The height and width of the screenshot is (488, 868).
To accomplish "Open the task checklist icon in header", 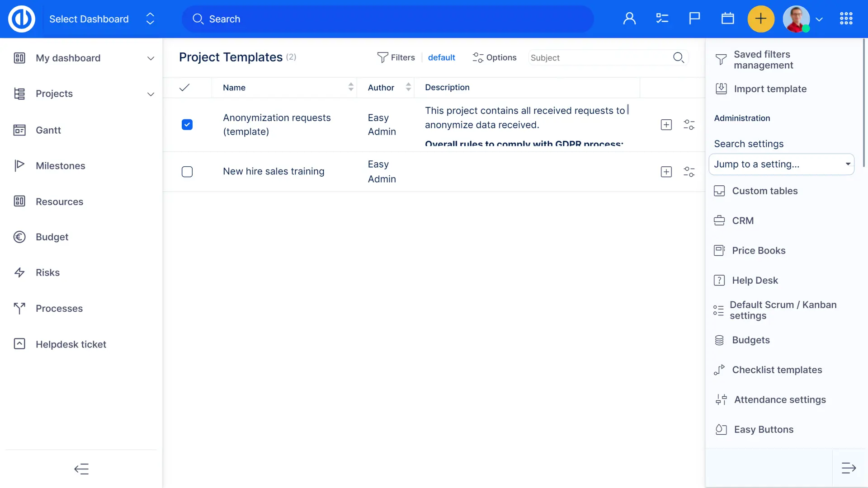I will pyautogui.click(x=662, y=19).
